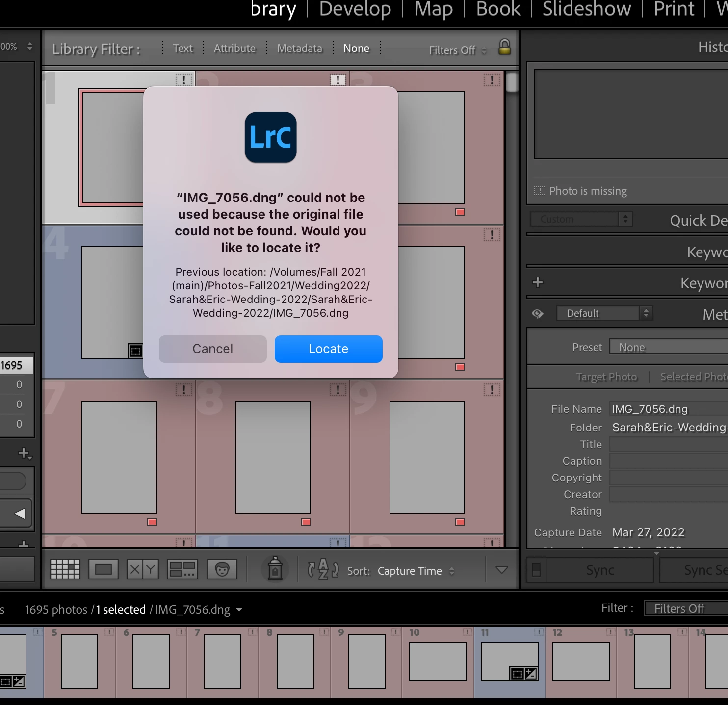728x705 pixels.
Task: Select Selected Photos metadata mode
Action: pyautogui.click(x=694, y=377)
